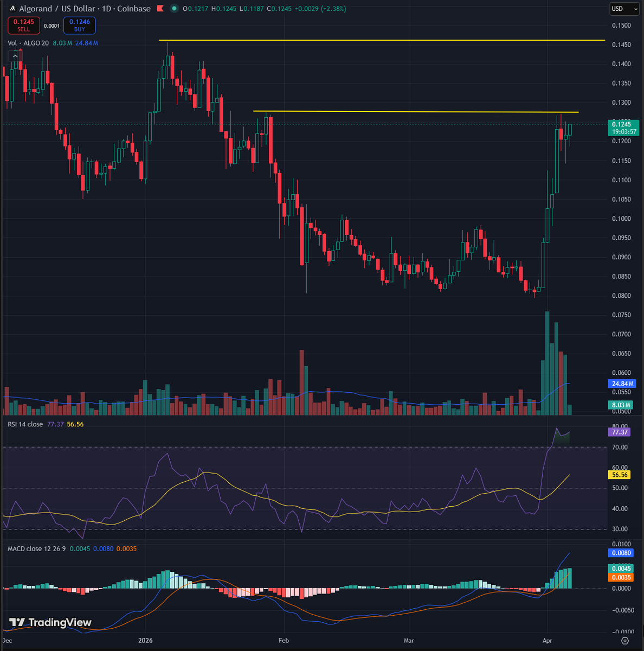The width and height of the screenshot is (644, 651).
Task: Click the 0.0001 spread value
Action: pyautogui.click(x=51, y=25)
